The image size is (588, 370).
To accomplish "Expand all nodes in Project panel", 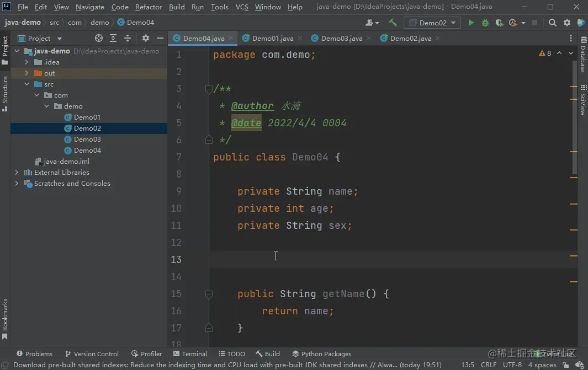I will [113, 38].
